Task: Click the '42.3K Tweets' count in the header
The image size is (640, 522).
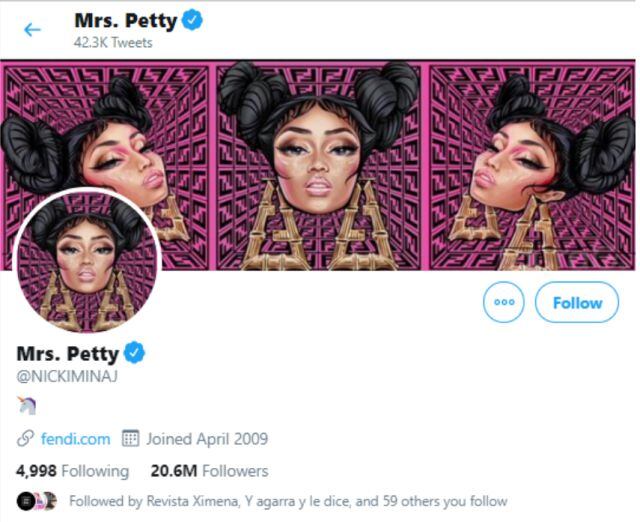Action: coord(114,41)
